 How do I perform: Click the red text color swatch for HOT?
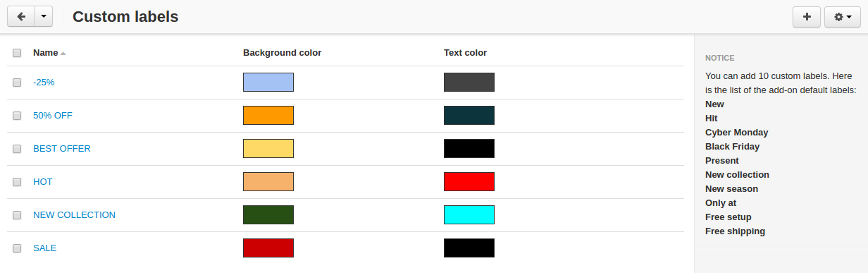469,181
